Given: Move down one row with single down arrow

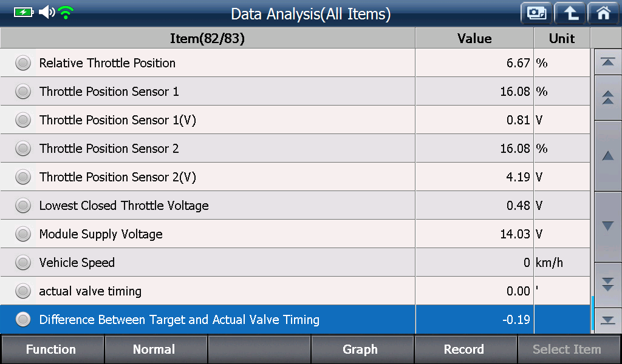Looking at the screenshot, I should pyautogui.click(x=607, y=226).
